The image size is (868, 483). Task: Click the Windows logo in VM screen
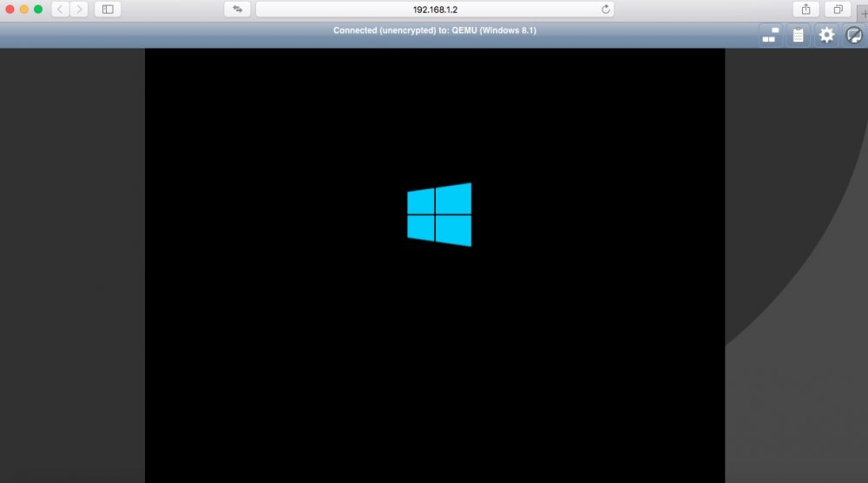[439, 215]
